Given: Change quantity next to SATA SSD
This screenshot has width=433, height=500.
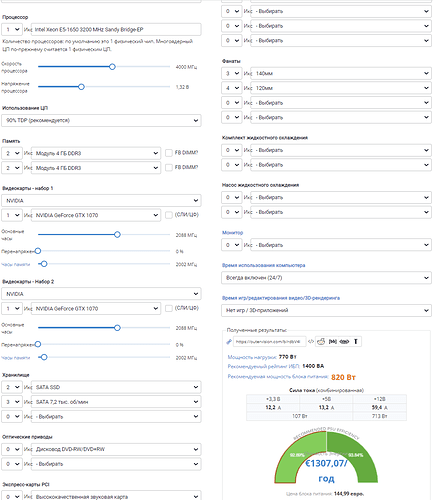Looking at the screenshot, I should coord(12,387).
